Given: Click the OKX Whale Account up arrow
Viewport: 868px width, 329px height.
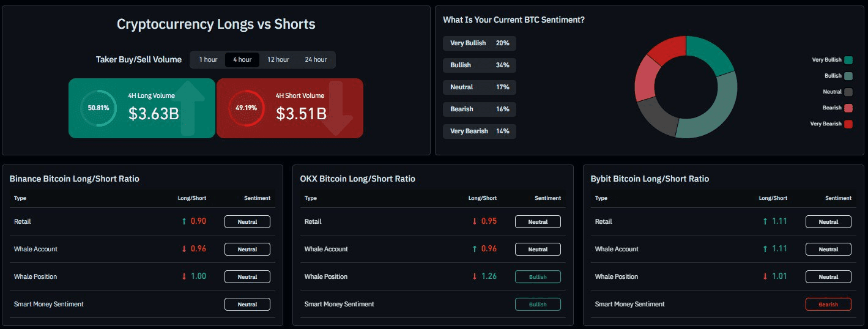Looking at the screenshot, I should pos(474,249).
